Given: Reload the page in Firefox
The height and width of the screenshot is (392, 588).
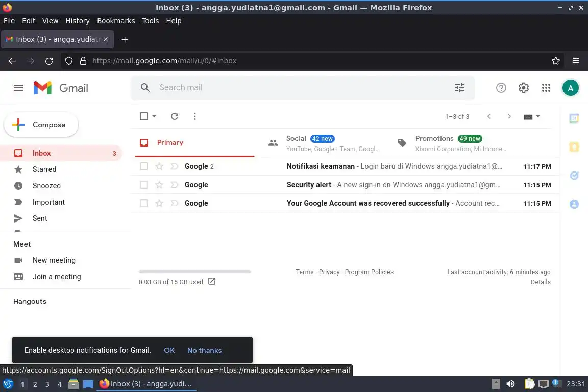Looking at the screenshot, I should pyautogui.click(x=49, y=61).
